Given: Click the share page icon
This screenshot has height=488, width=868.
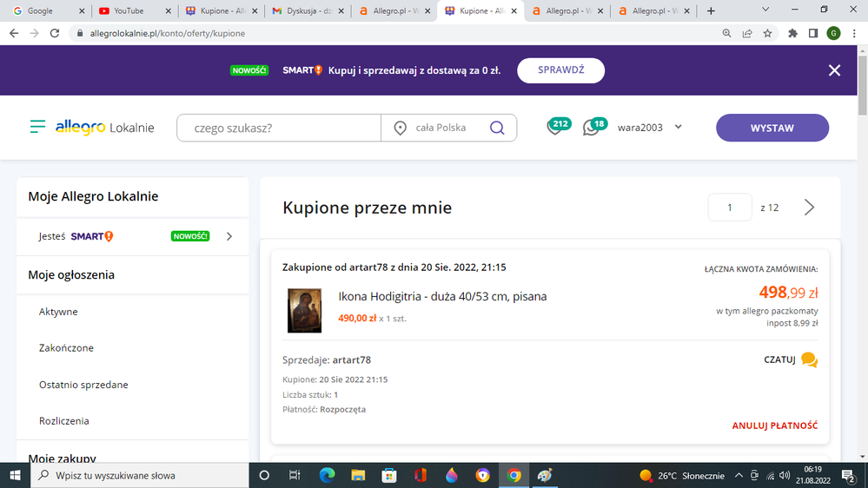Looking at the screenshot, I should point(747,33).
